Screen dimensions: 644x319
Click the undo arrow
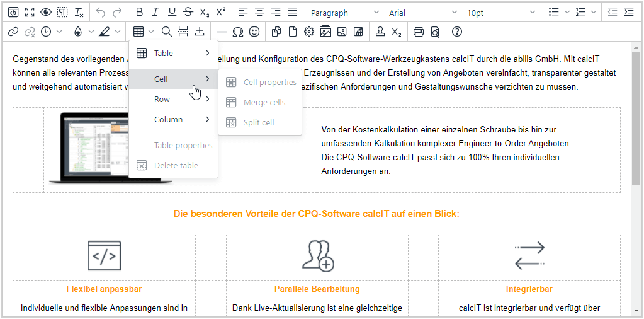point(101,13)
